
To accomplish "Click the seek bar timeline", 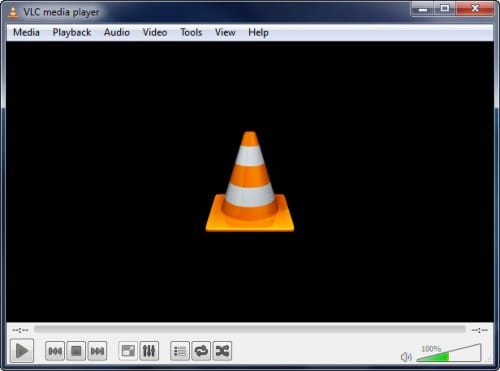I will point(250,330).
